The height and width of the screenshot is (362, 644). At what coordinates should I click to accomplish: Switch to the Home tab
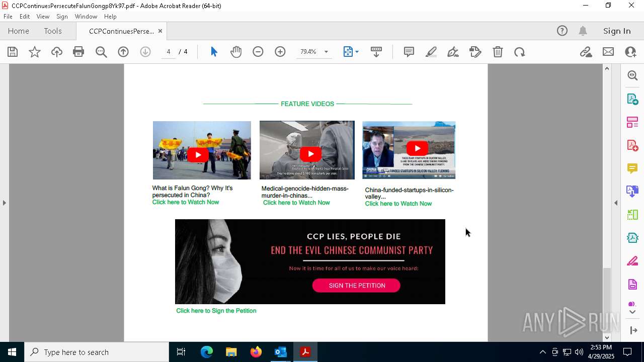(x=19, y=31)
